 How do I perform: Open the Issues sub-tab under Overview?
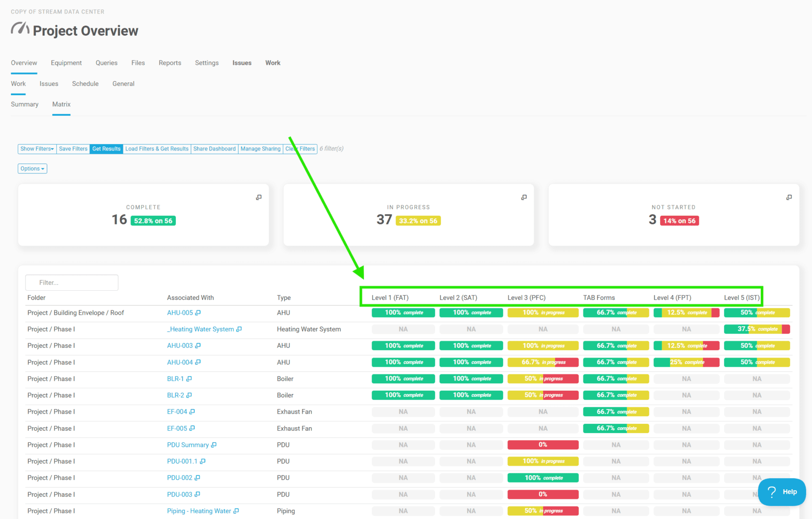[49, 84]
